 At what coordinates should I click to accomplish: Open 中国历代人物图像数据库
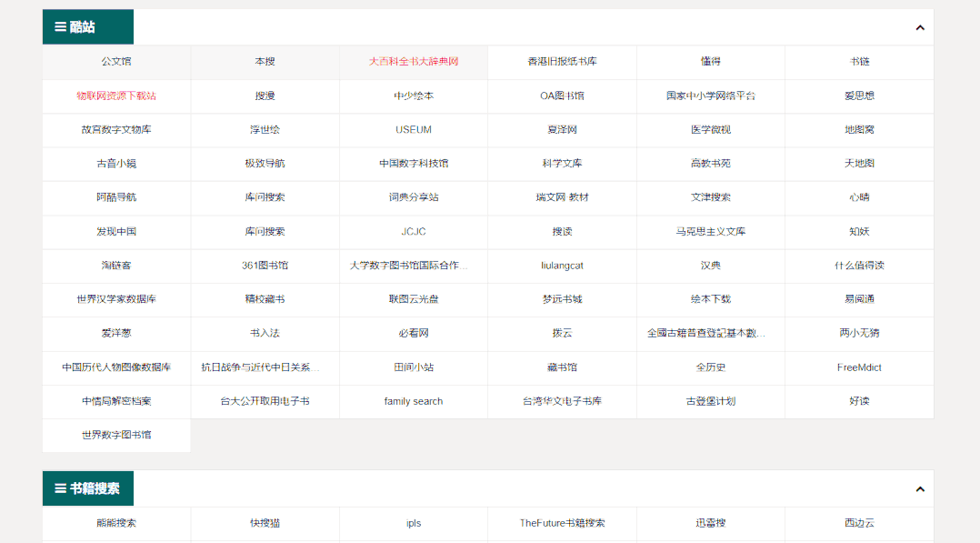(116, 367)
